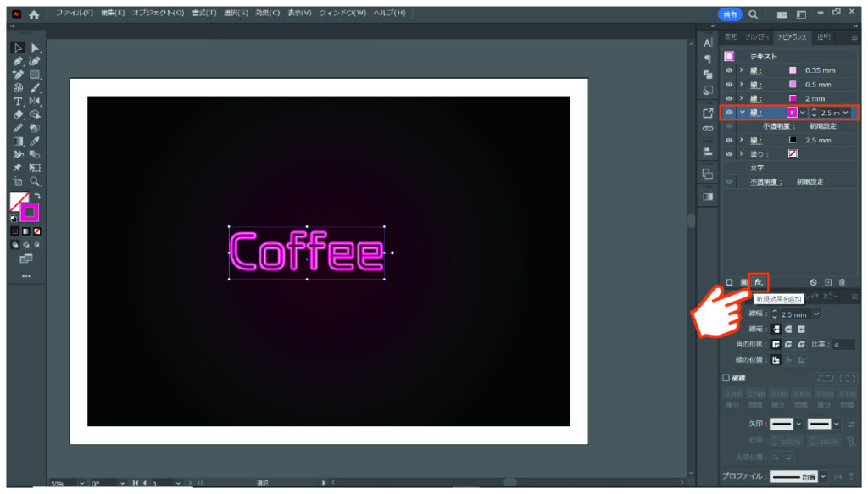This screenshot has width=868, height=494.
Task: Click the 線: label in highlighted row
Action: click(755, 113)
